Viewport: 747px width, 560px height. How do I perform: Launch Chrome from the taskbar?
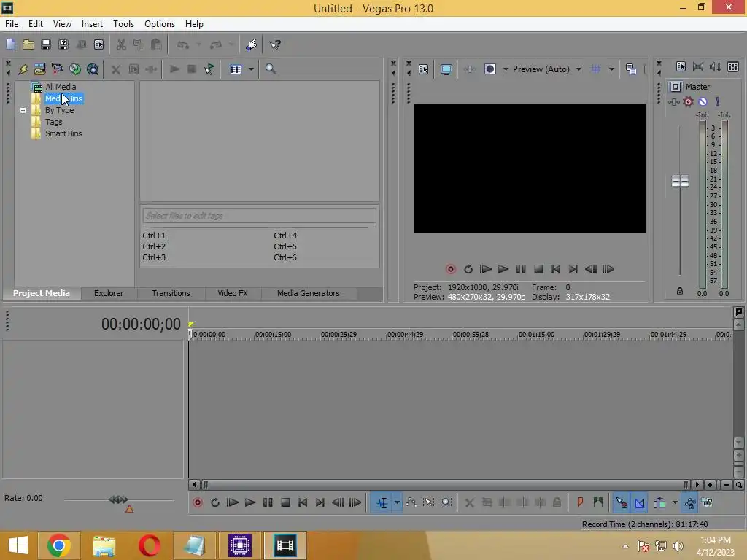(x=58, y=545)
